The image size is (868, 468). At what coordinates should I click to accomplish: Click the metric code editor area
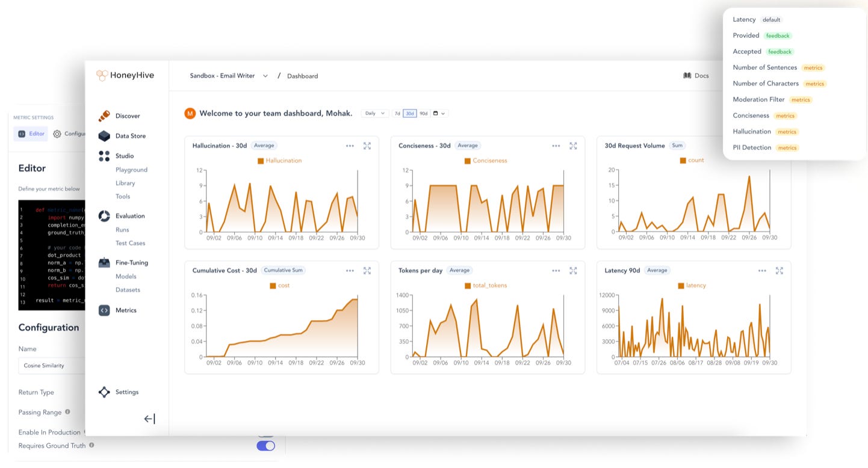click(x=52, y=255)
